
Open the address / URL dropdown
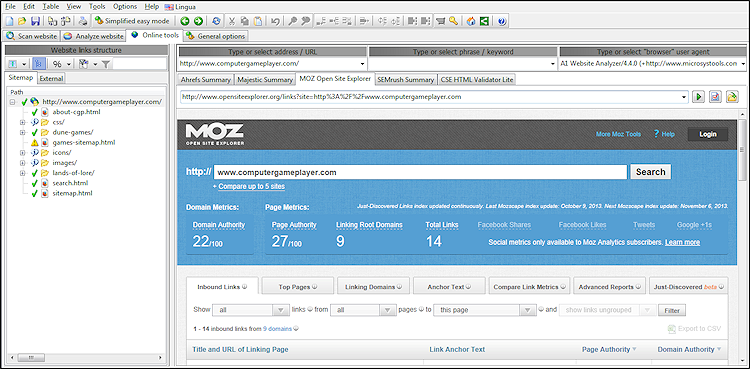[x=362, y=64]
